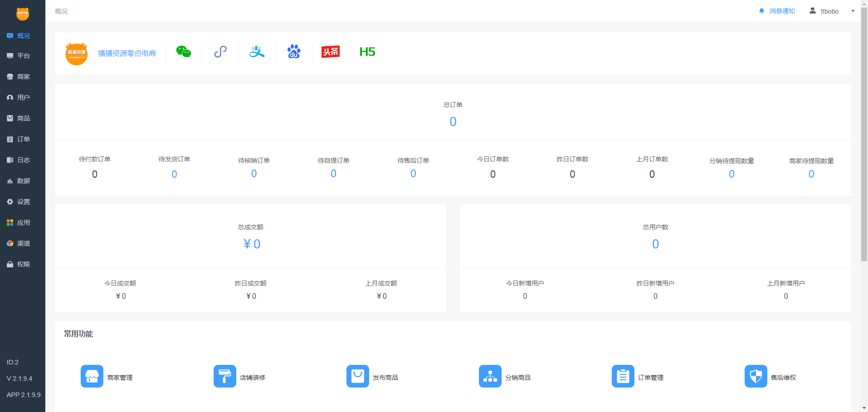The image size is (868, 412).
Task: Select the Alipay channel icon
Action: (x=257, y=52)
